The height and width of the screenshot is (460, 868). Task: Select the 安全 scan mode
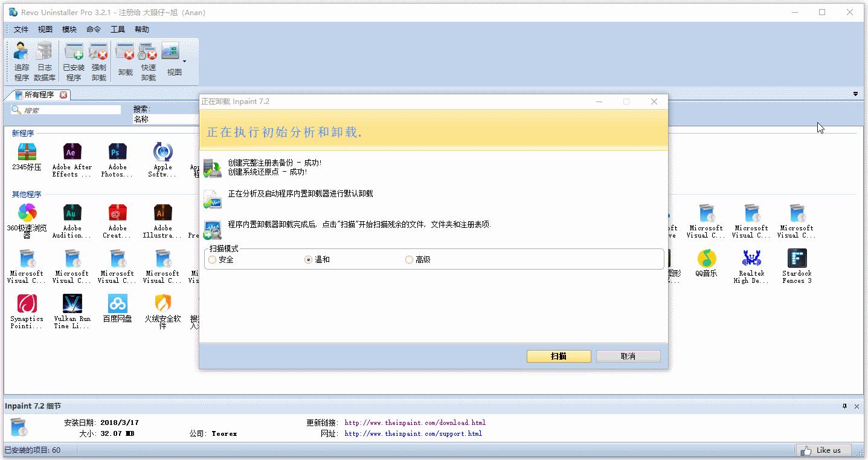(212, 259)
